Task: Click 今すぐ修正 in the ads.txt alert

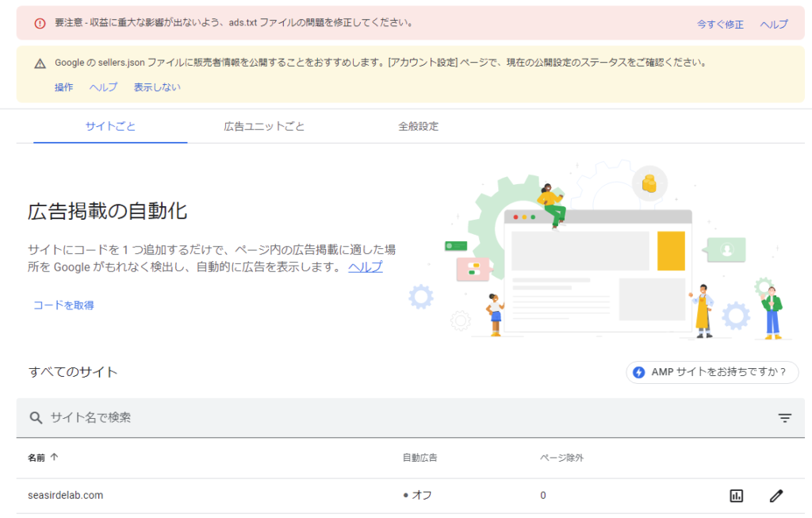Action: pos(720,24)
